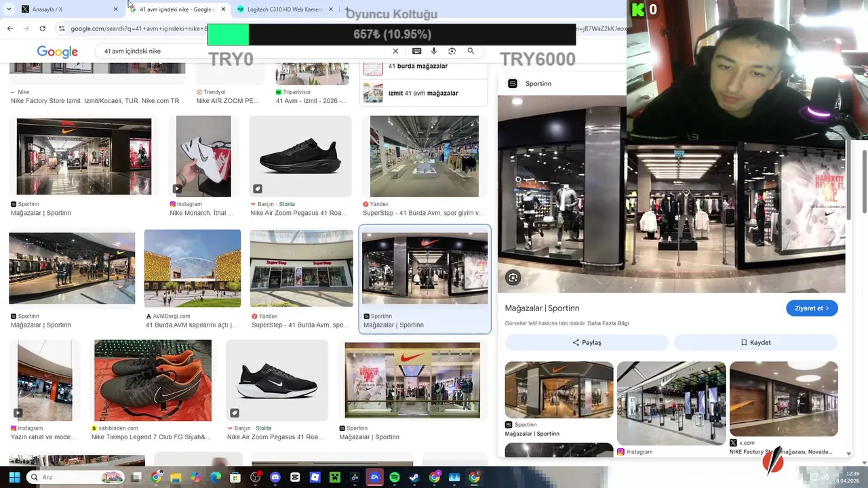Open Google Lens image search in search bar
The image size is (868, 488).
[452, 51]
